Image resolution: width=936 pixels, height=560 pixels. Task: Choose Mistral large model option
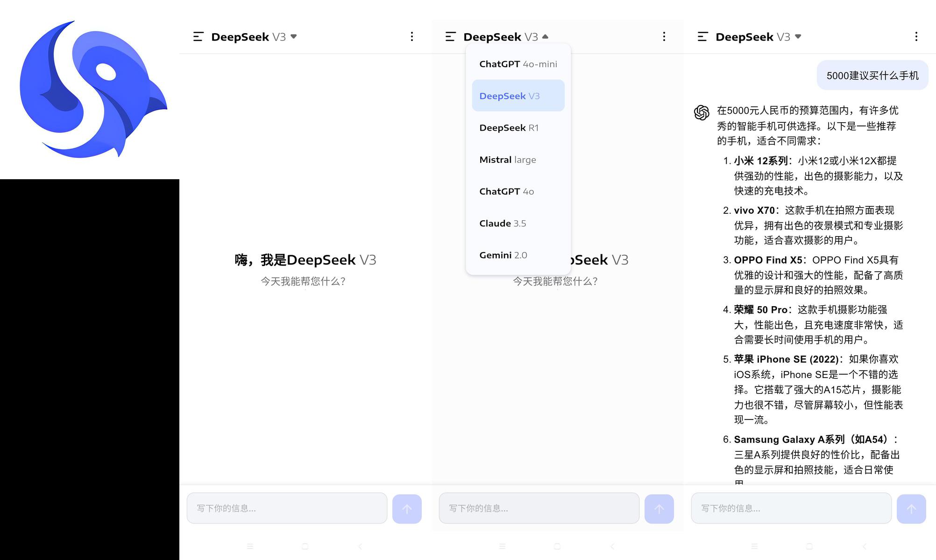click(518, 160)
